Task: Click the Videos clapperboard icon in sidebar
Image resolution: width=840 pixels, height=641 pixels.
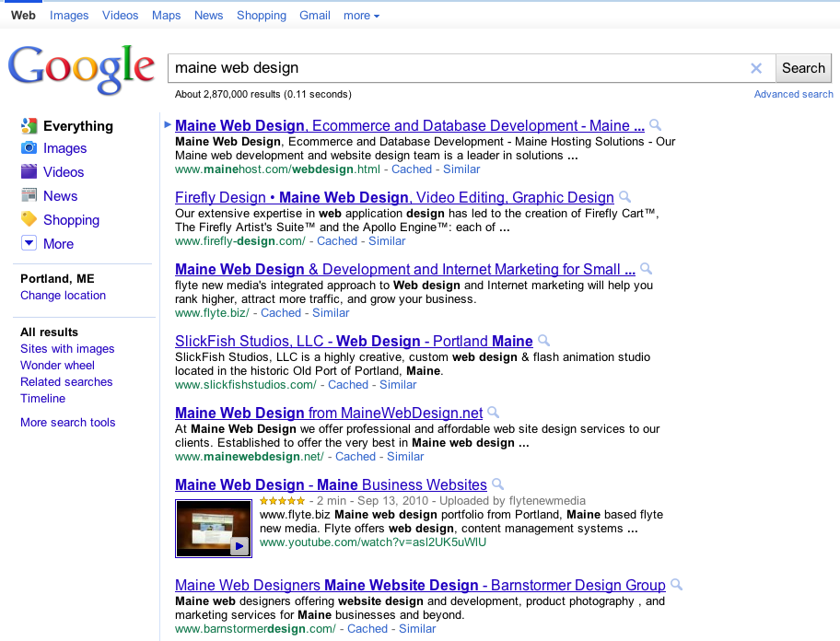Action: 29,171
